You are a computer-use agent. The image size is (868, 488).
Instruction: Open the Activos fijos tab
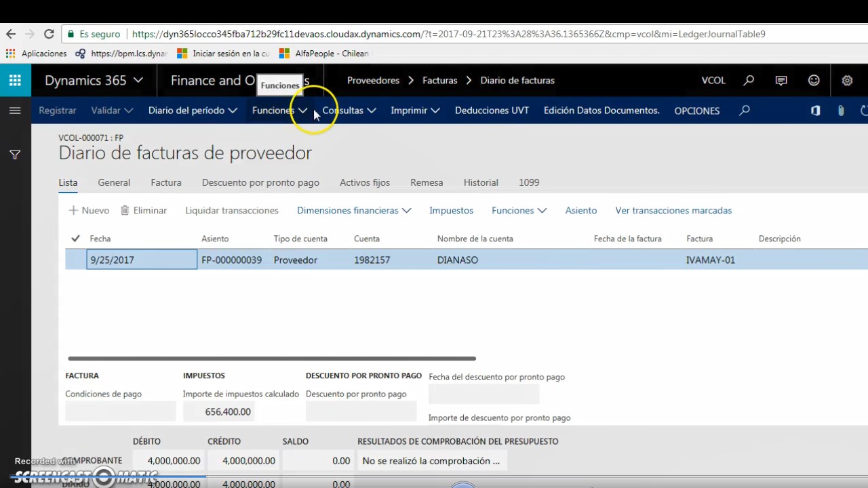pos(365,182)
